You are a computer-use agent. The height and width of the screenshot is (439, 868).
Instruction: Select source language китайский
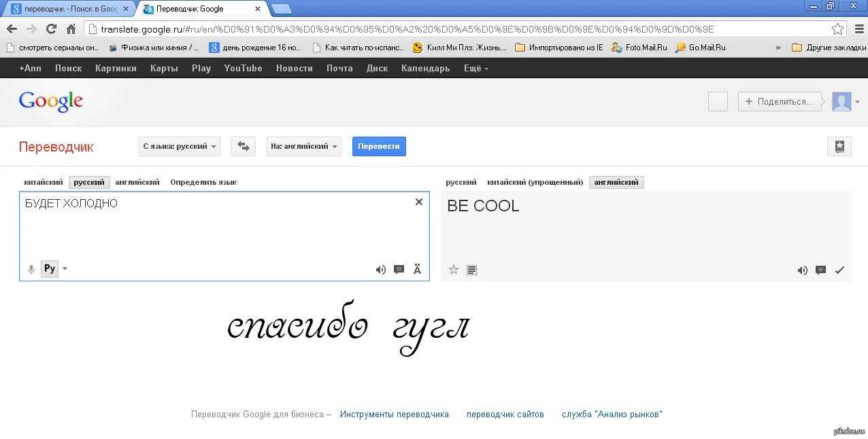click(44, 182)
